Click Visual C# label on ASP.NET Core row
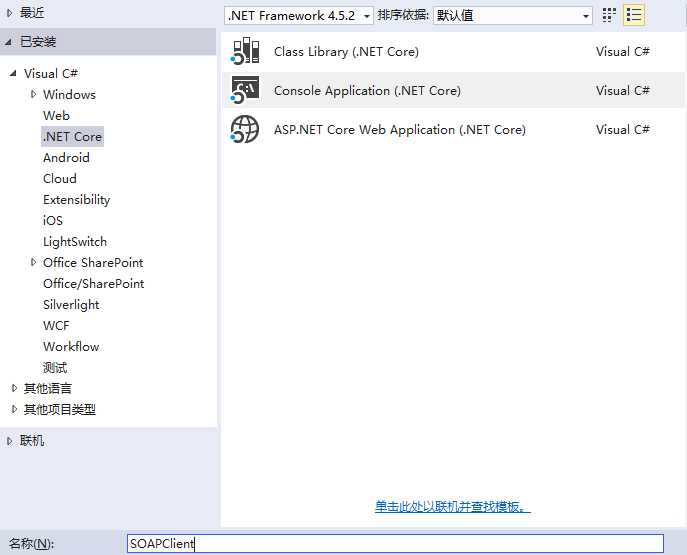Viewport: 687px width, 555px height. coord(623,130)
